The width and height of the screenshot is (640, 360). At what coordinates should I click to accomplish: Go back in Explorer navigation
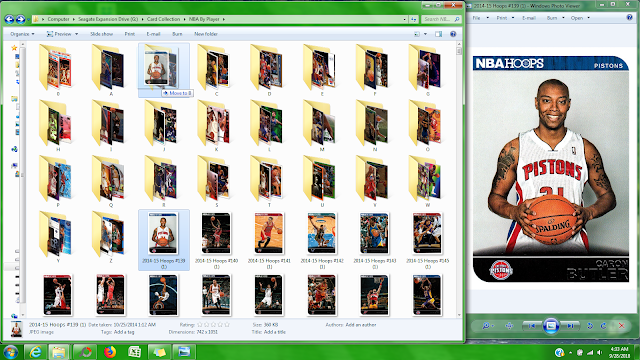pos(9,19)
